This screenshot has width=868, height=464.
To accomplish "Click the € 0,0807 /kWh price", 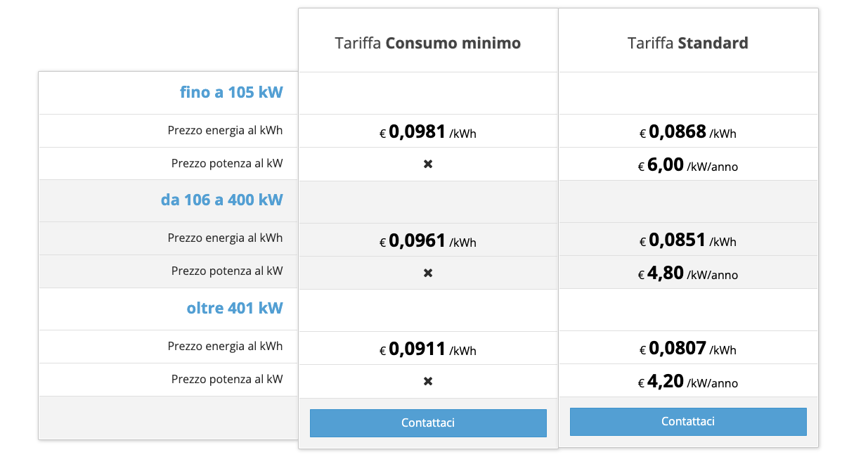I will [688, 349].
